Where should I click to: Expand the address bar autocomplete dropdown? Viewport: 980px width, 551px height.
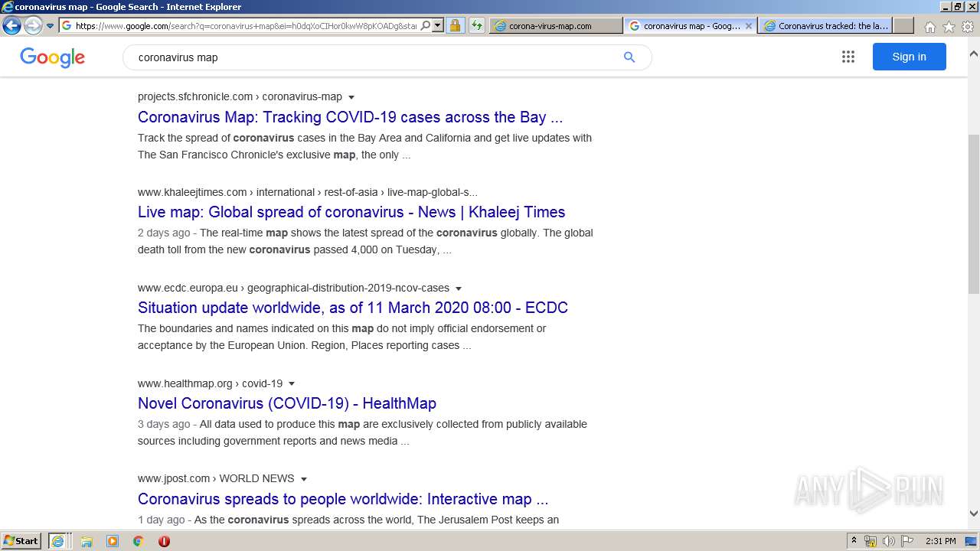coord(437,25)
